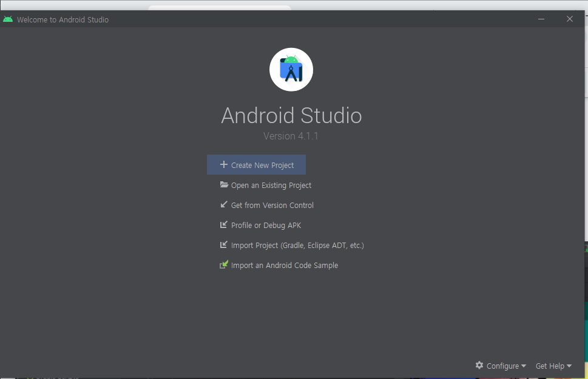Click the Android Studio heading text
588x379 pixels.
coord(291,115)
